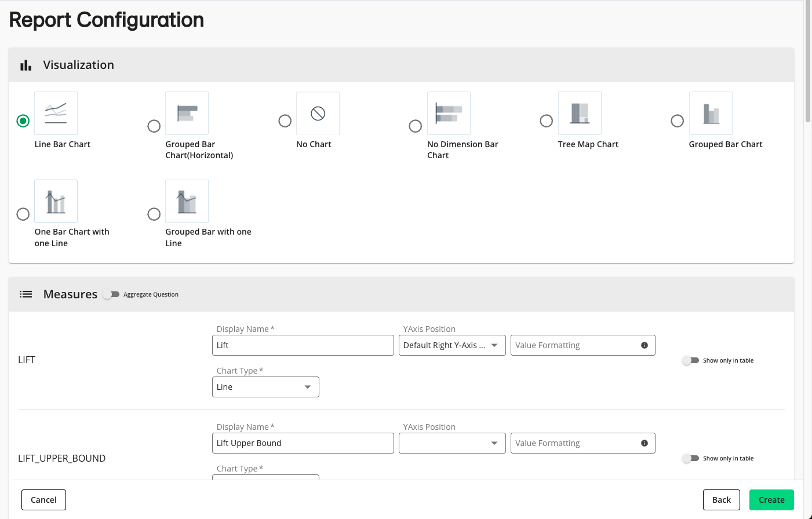This screenshot has height=519, width=812.
Task: Click the Lift Upper Bound display name field
Action: (303, 443)
